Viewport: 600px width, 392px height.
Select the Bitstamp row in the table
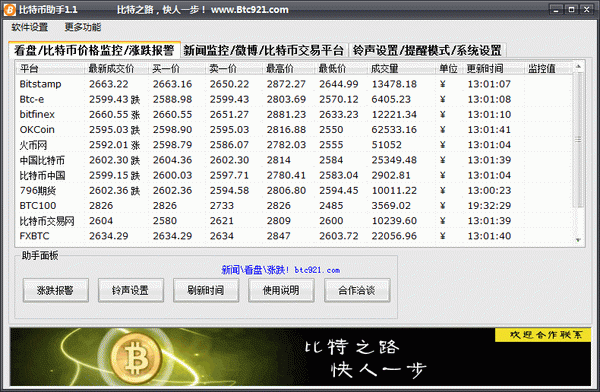pos(295,84)
